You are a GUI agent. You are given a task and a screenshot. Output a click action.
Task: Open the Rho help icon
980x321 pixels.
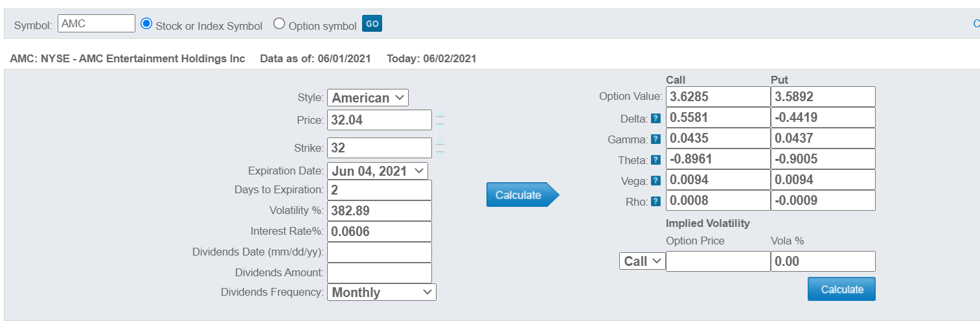[x=655, y=202]
